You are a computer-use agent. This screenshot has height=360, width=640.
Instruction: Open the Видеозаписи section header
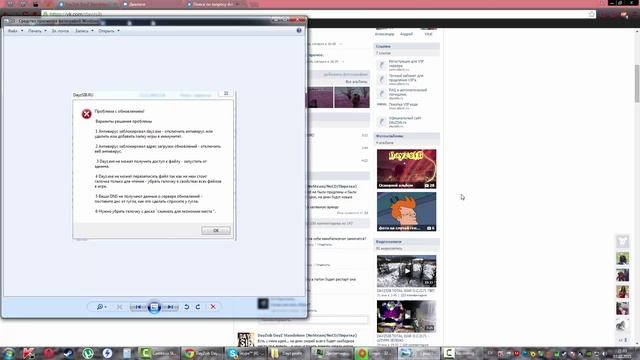[x=407, y=242]
